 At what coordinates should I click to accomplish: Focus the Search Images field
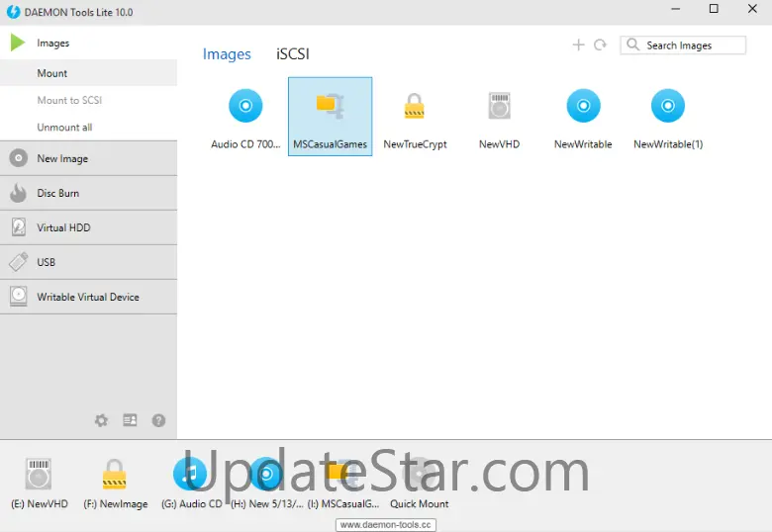pos(683,45)
